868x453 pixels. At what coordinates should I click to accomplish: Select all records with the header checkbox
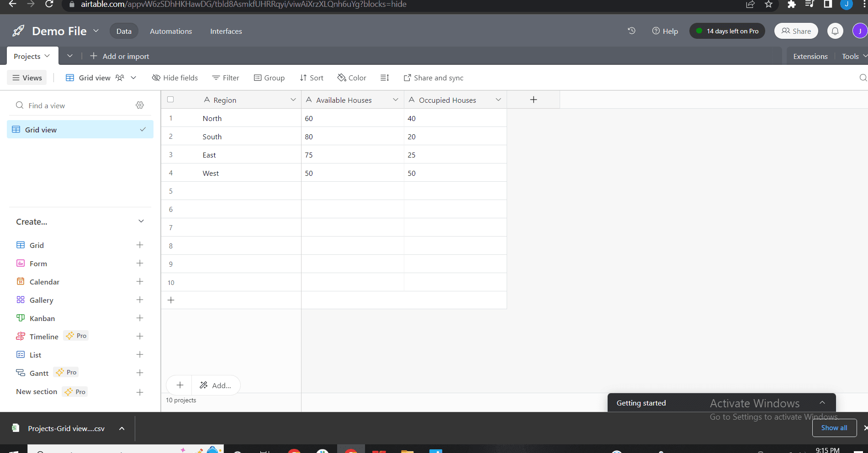[x=170, y=99]
